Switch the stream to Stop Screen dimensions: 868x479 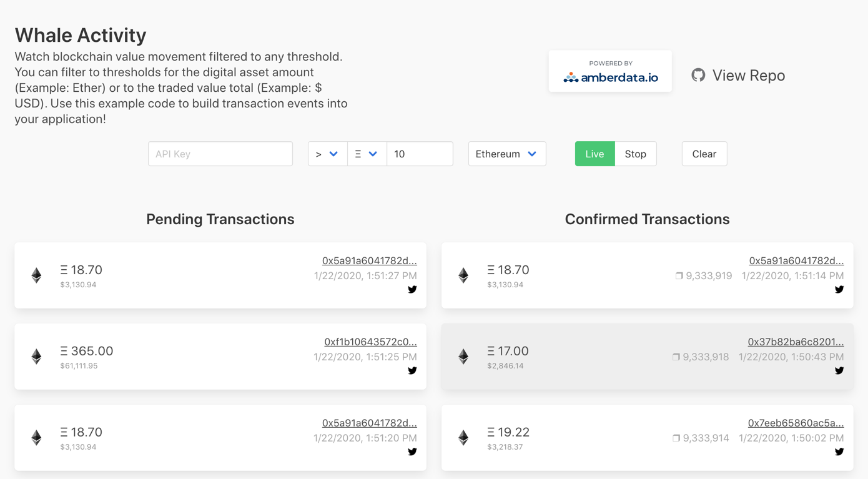[x=635, y=154]
